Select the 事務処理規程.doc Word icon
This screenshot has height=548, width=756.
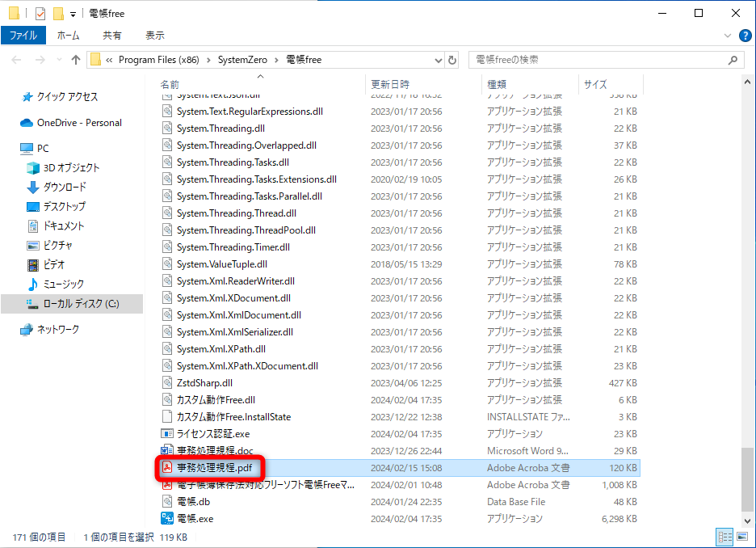coord(167,450)
